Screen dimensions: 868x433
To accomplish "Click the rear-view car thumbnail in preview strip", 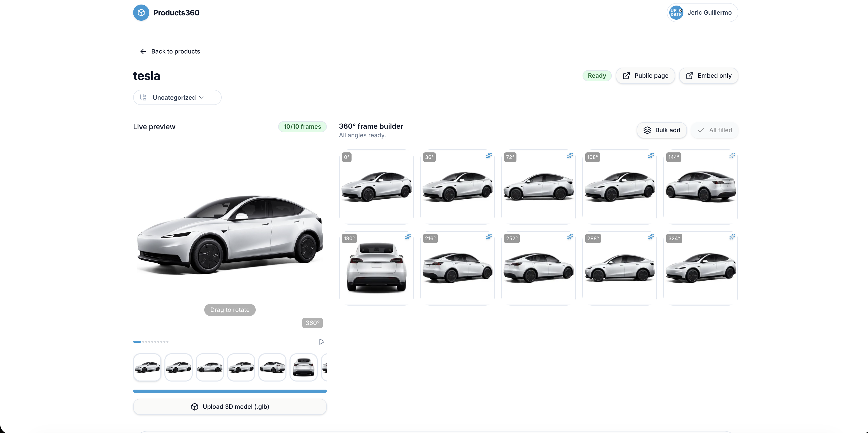I will (x=304, y=367).
